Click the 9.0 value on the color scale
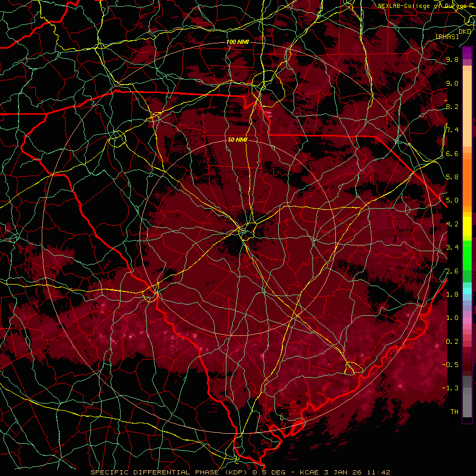 click(452, 83)
